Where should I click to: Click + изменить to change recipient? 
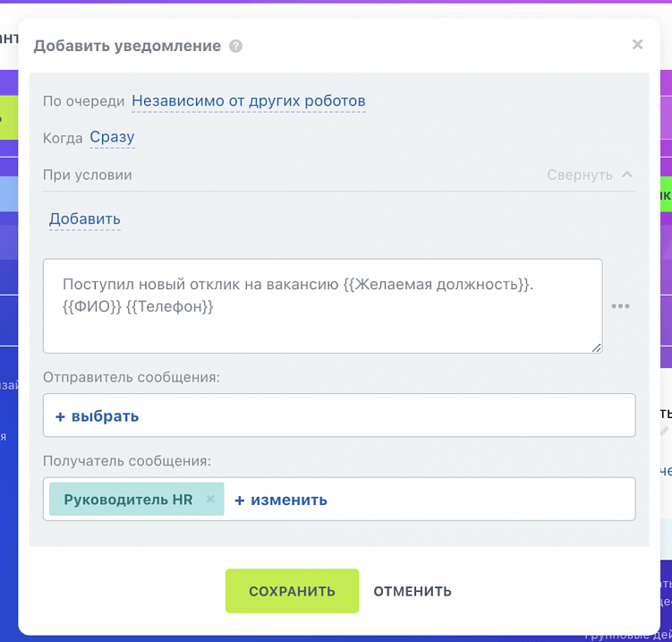click(x=281, y=500)
